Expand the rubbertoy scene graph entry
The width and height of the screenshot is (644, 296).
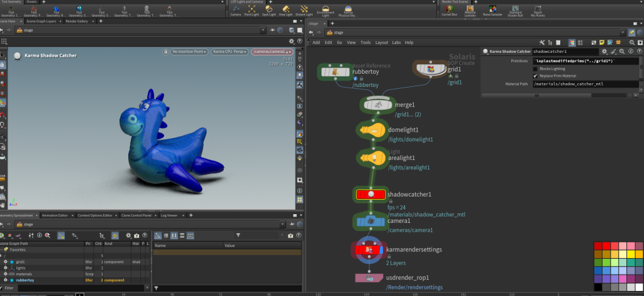point(6,280)
